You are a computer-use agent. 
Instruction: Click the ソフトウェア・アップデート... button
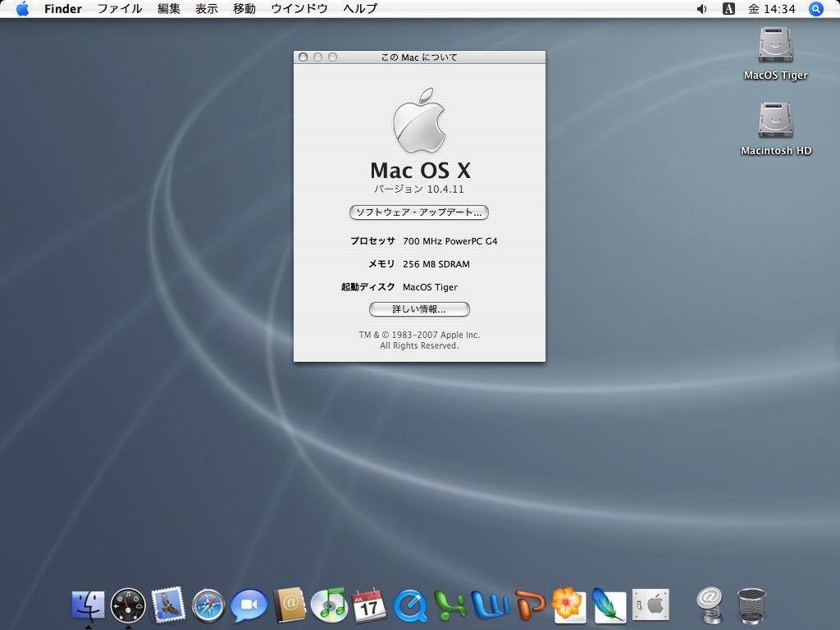coord(419,212)
